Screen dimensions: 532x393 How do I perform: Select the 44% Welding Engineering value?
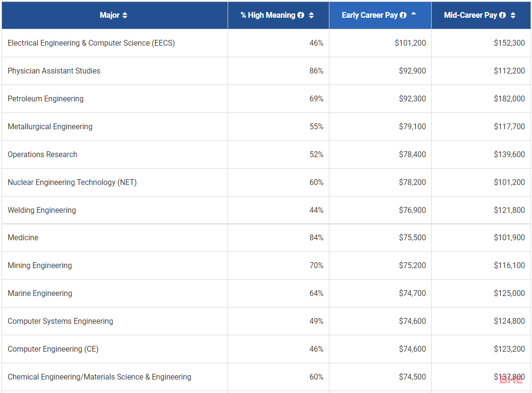316,210
